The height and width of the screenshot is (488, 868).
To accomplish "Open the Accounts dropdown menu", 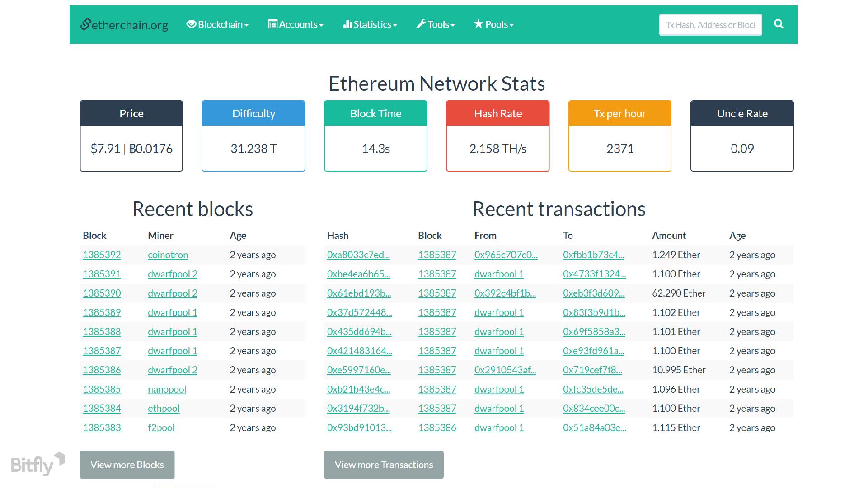I will [296, 24].
